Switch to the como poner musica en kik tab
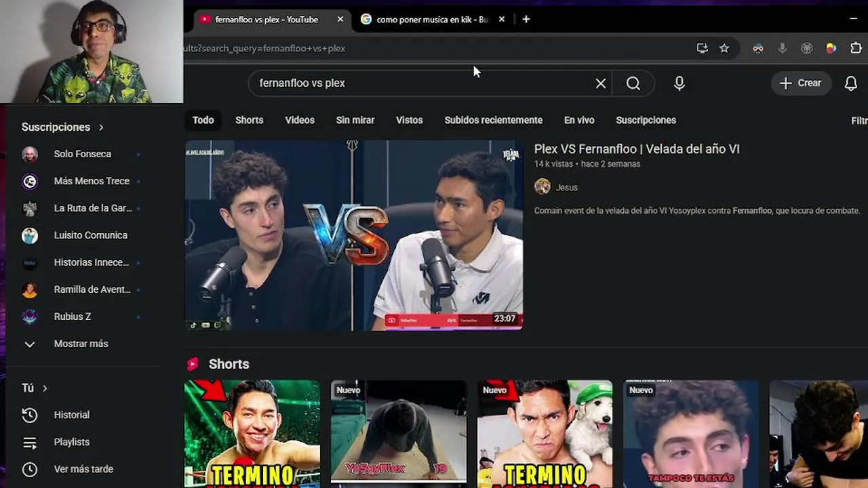 [x=432, y=20]
